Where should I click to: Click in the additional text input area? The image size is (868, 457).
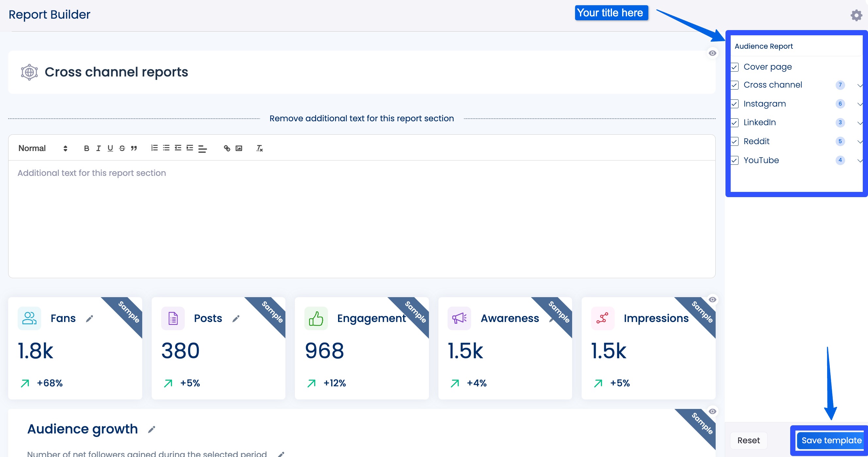tap(337, 202)
